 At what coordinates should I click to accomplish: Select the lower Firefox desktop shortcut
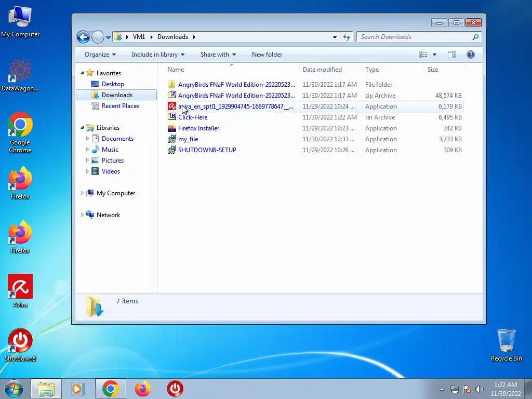[20, 237]
